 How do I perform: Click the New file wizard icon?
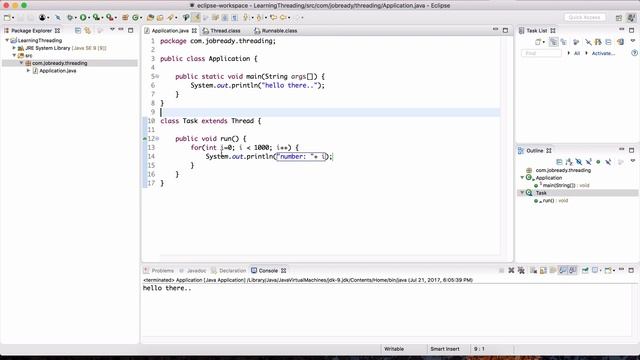[7, 18]
